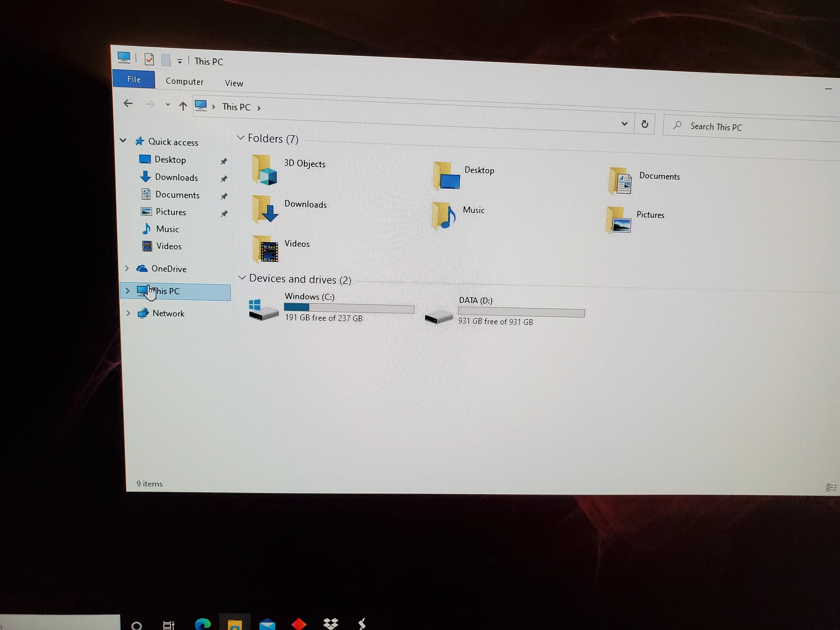Click the refresh icon beside the address bar
Image resolution: width=840 pixels, height=630 pixels.
[x=645, y=124]
